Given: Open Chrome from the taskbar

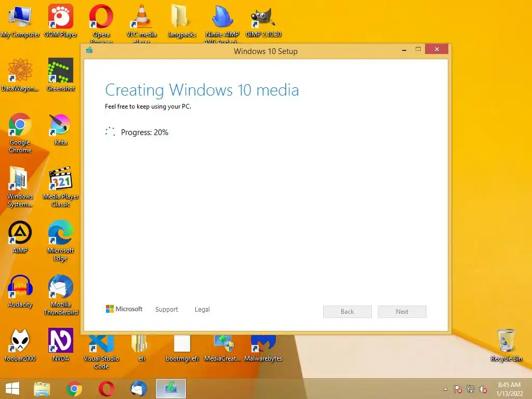Looking at the screenshot, I should point(74,389).
